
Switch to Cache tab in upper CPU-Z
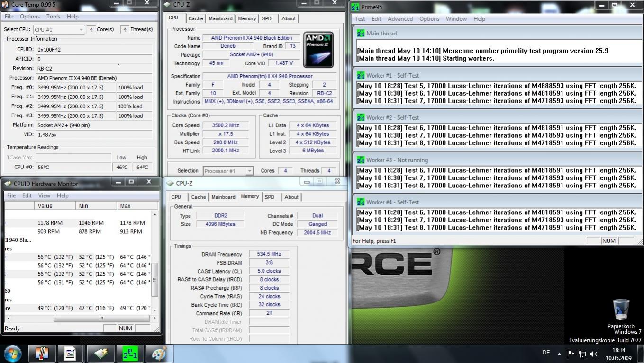[x=196, y=18]
